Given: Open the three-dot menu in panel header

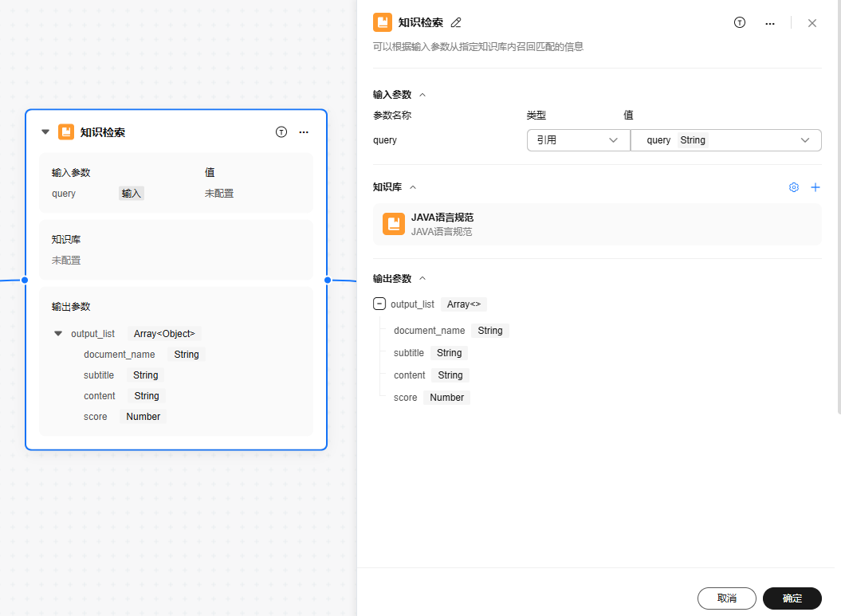Looking at the screenshot, I should [770, 23].
